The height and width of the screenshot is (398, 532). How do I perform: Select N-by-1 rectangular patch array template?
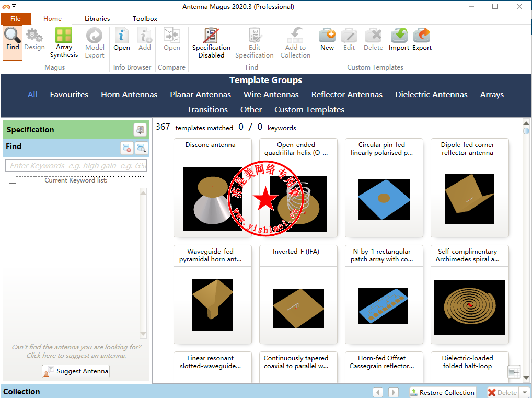coord(384,294)
